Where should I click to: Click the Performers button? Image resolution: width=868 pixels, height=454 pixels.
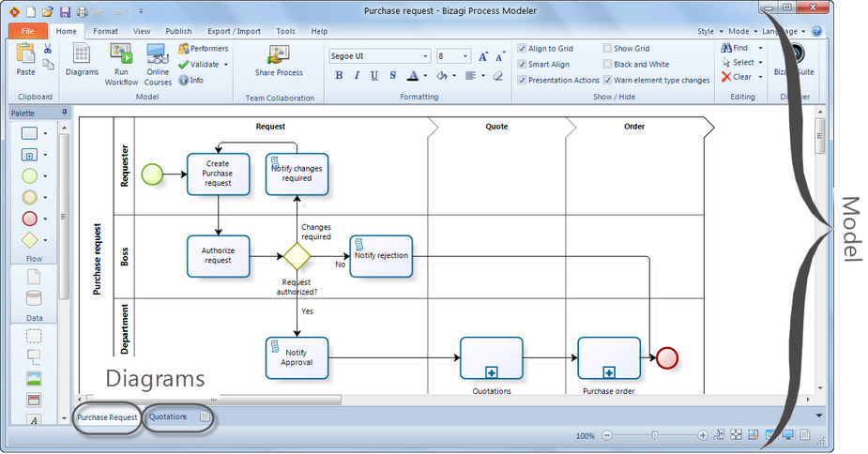pos(204,49)
